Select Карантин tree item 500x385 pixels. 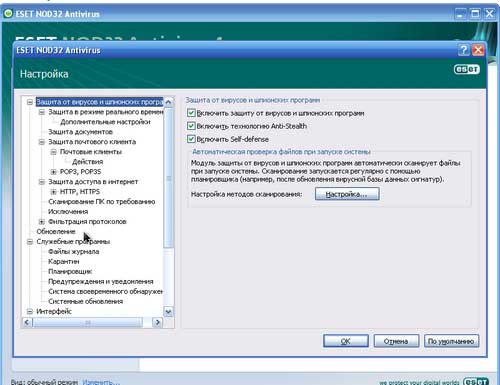[x=64, y=262]
